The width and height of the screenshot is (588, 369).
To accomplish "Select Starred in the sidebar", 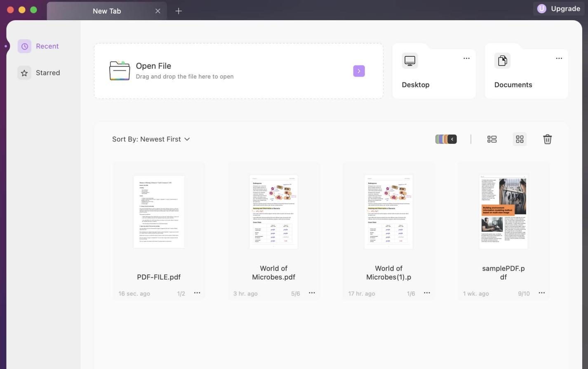I will point(39,73).
